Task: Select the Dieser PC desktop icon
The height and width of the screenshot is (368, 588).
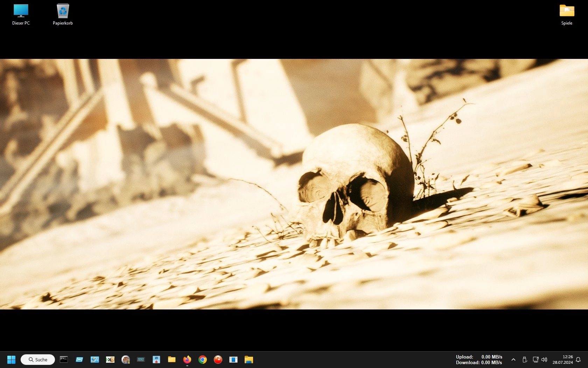Action: [21, 15]
